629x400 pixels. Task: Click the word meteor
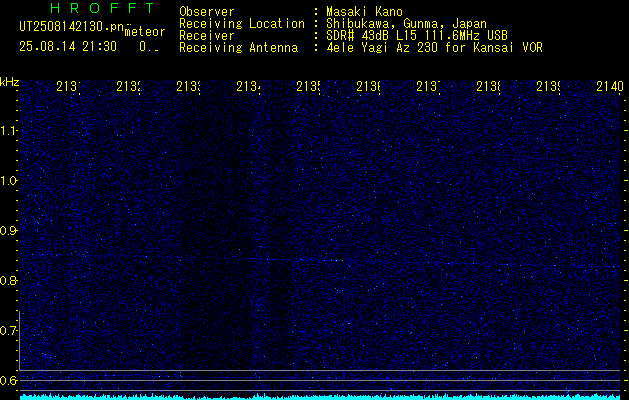click(145, 32)
